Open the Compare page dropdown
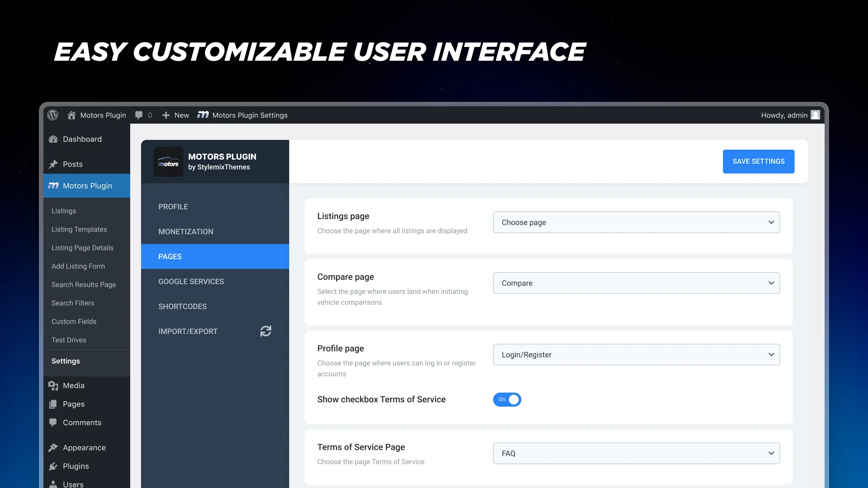This screenshot has height=488, width=868. click(x=637, y=283)
